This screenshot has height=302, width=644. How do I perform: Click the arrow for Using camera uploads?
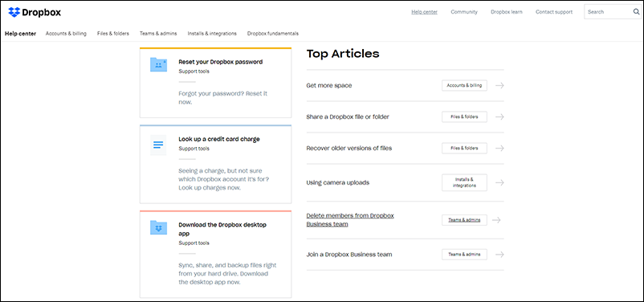click(499, 182)
